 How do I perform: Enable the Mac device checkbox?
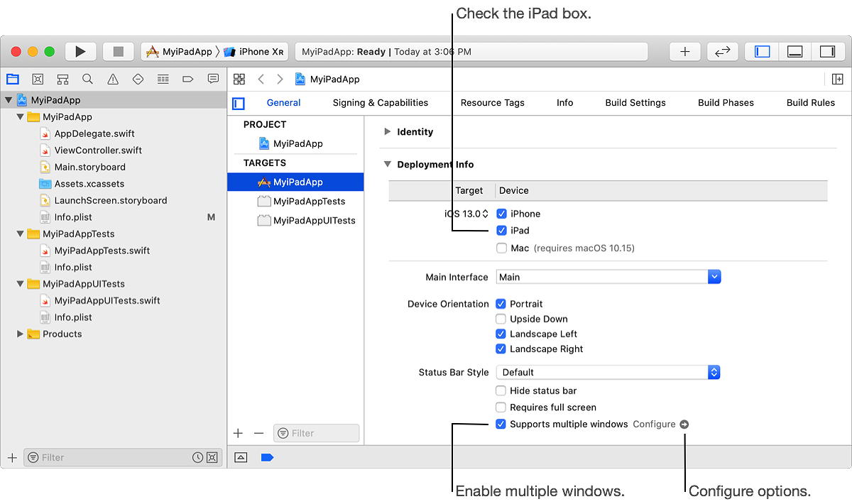pyautogui.click(x=502, y=248)
